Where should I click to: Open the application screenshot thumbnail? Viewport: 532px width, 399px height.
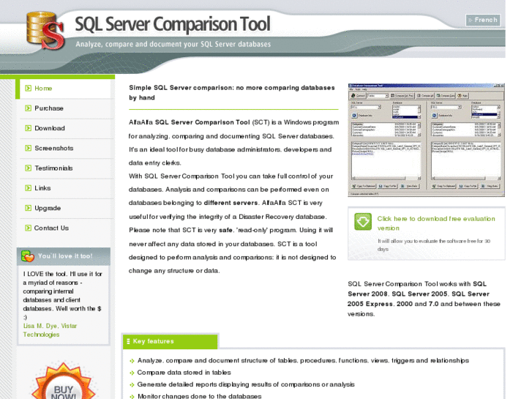[x=426, y=140]
